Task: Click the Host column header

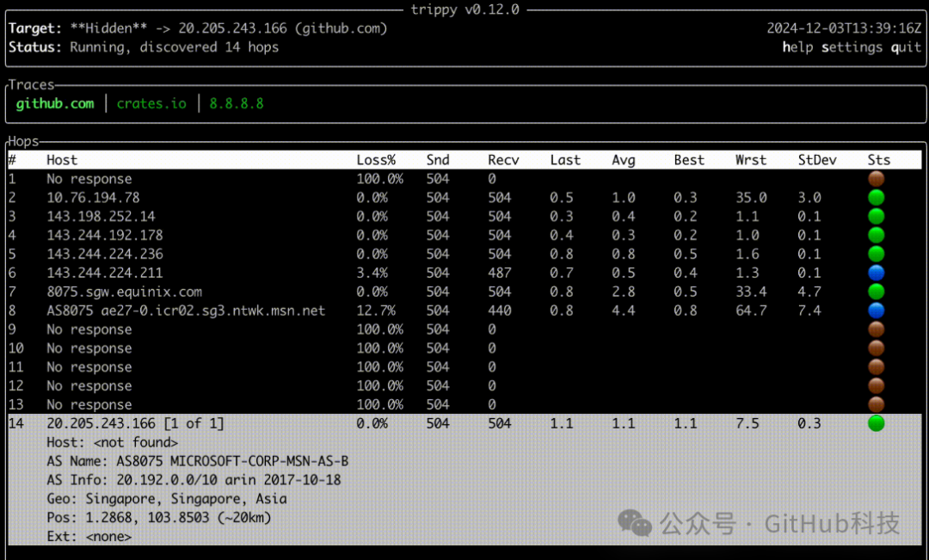Action: pos(62,160)
